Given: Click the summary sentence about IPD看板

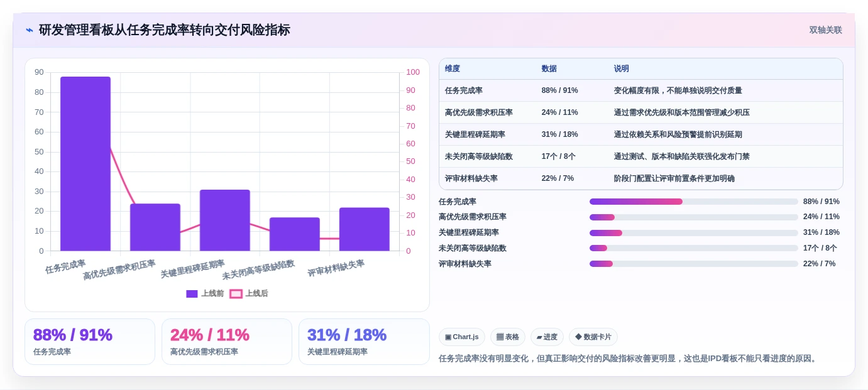Looking at the screenshot, I should coord(629,359).
